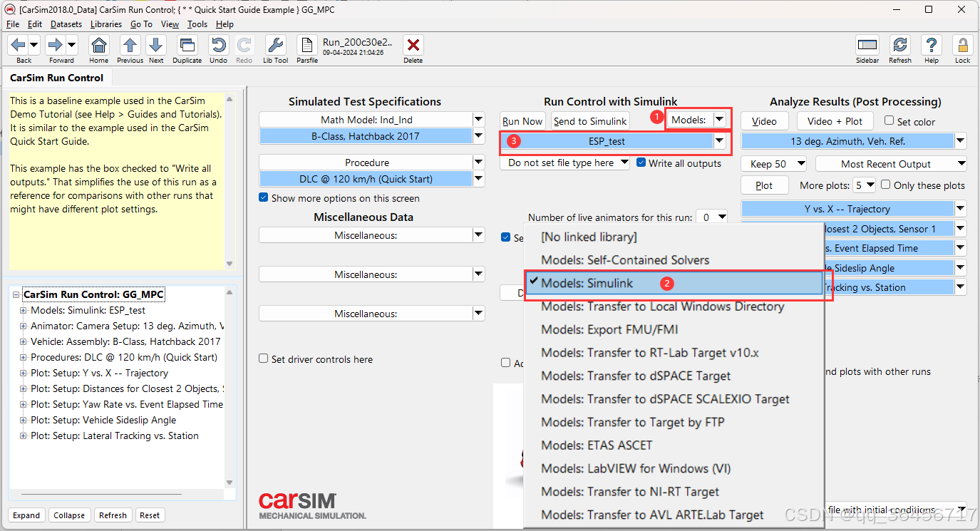
Task: Click the Run Now button
Action: pos(522,120)
